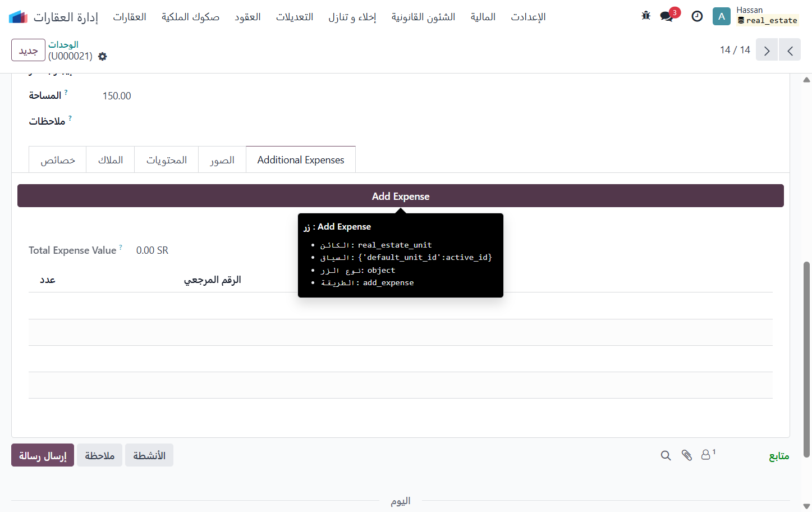Image resolution: width=812 pixels, height=512 pixels.
Task: Click the Hassan user name
Action: (749, 10)
